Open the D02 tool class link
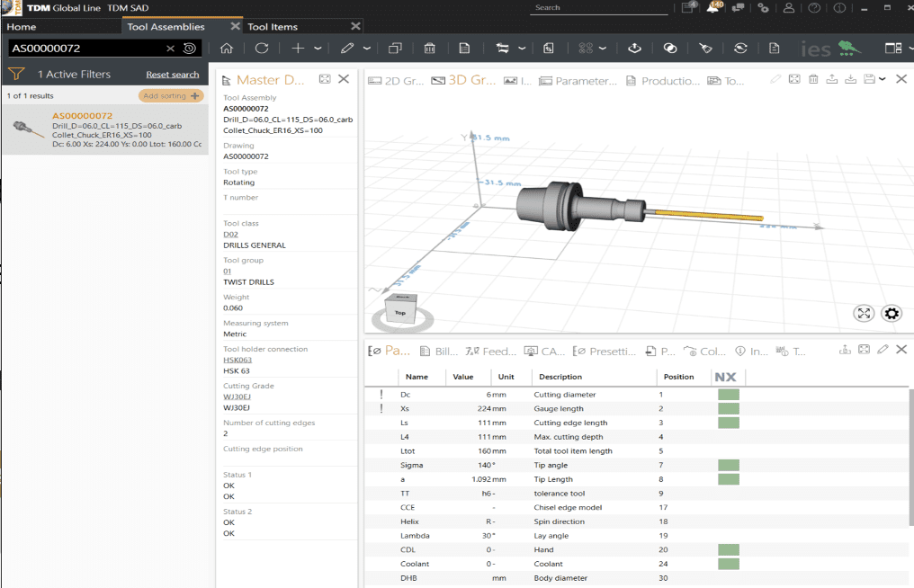This screenshot has height=588, width=914. 231,235
